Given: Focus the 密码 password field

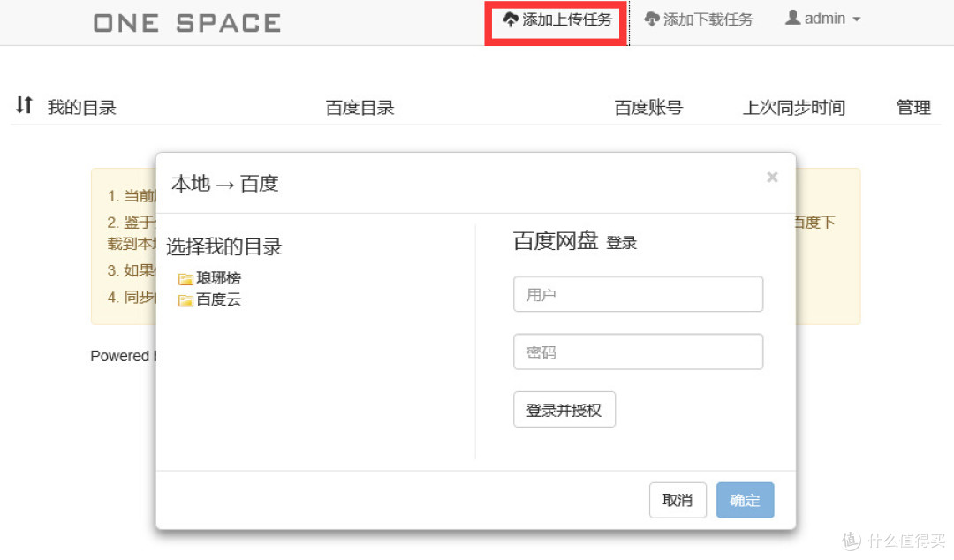Looking at the screenshot, I should tap(638, 352).
